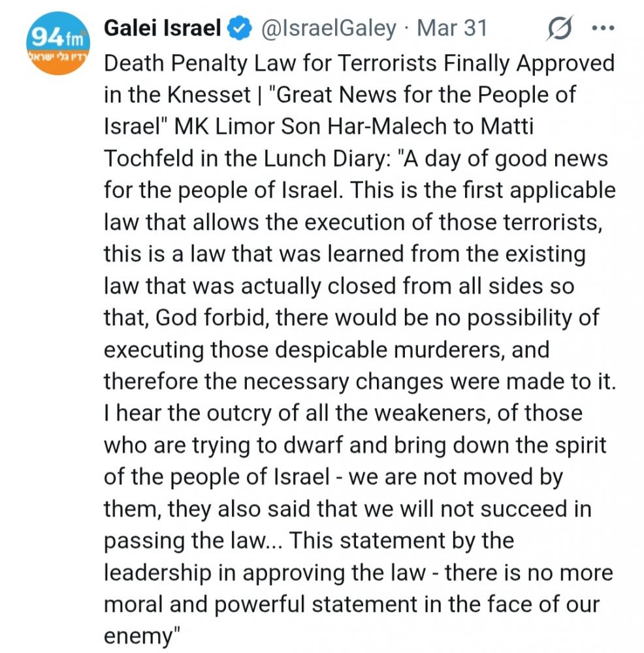This screenshot has height=653, width=644.
Task: Open the three-dot more options menu
Action: [x=602, y=29]
